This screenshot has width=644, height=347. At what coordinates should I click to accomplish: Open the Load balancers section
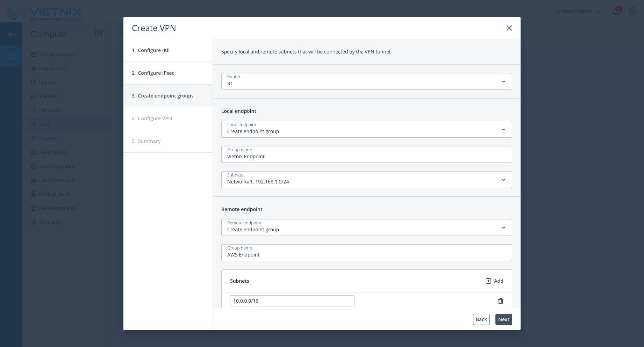pos(57,180)
